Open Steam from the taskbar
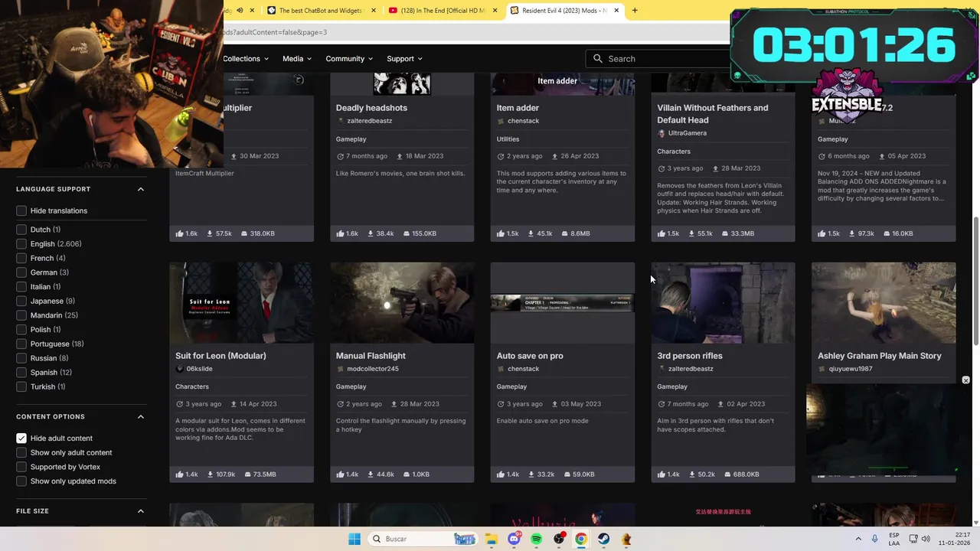The height and width of the screenshot is (551, 980). click(x=604, y=539)
